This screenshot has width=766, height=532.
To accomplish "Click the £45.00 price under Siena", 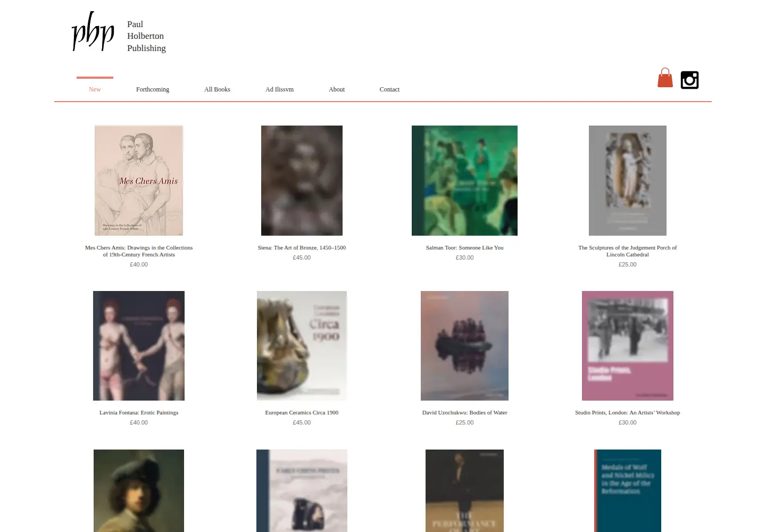I will pyautogui.click(x=302, y=257).
